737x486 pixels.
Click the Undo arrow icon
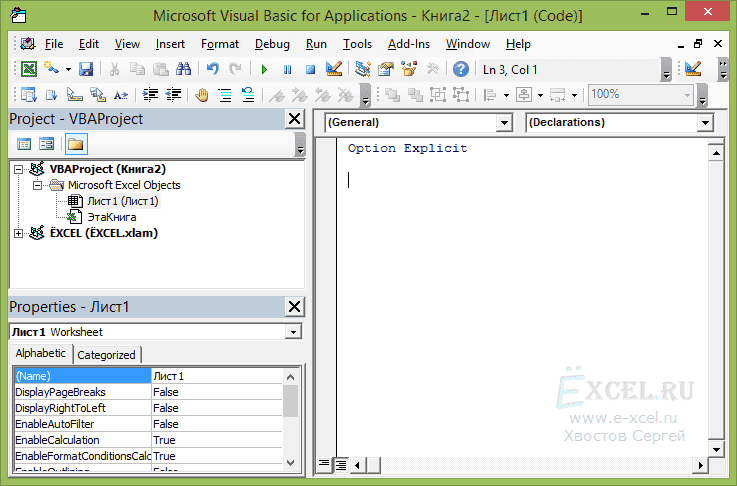pos(212,69)
